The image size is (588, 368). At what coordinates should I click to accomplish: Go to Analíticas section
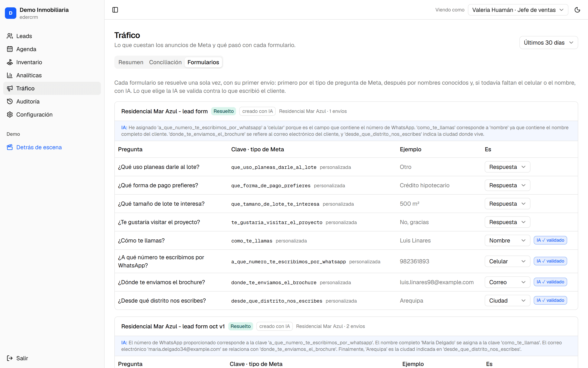click(x=52, y=75)
